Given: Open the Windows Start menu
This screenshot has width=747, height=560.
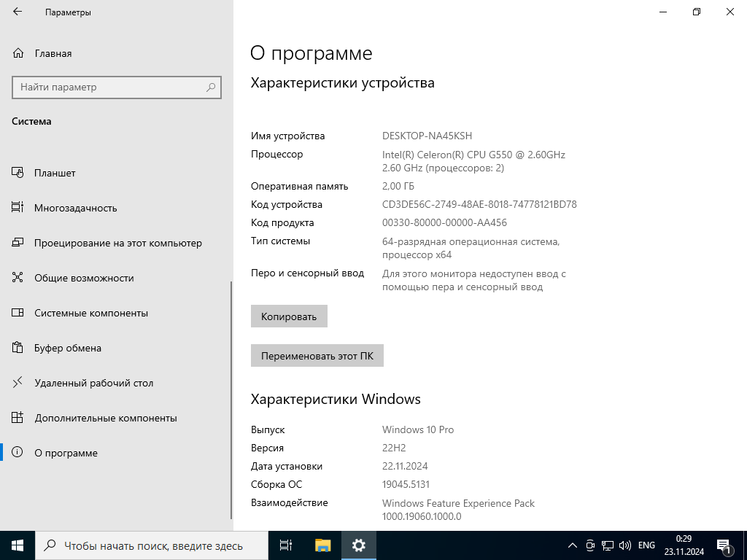Looking at the screenshot, I should pos(18,545).
